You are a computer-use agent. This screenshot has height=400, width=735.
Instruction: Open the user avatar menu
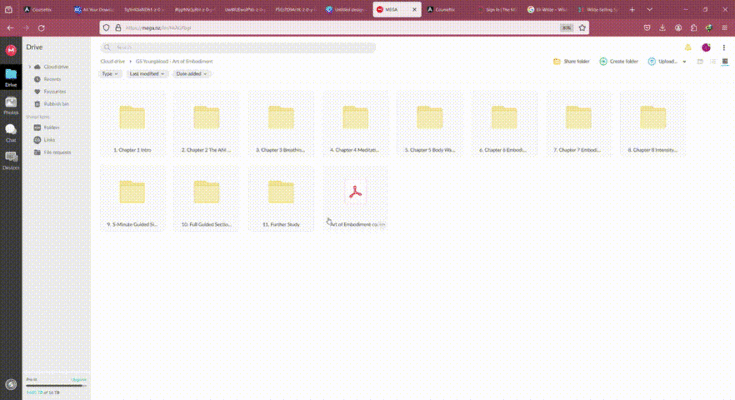[x=706, y=47]
